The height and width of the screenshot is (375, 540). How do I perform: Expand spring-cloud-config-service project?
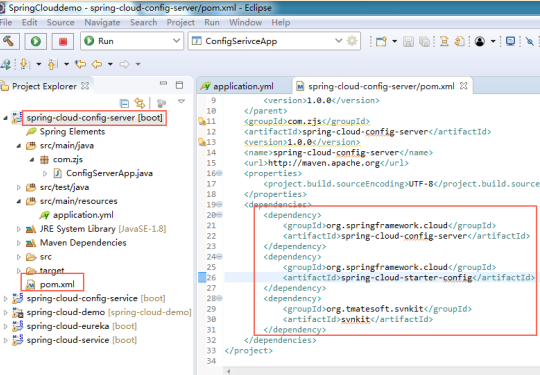point(6,299)
